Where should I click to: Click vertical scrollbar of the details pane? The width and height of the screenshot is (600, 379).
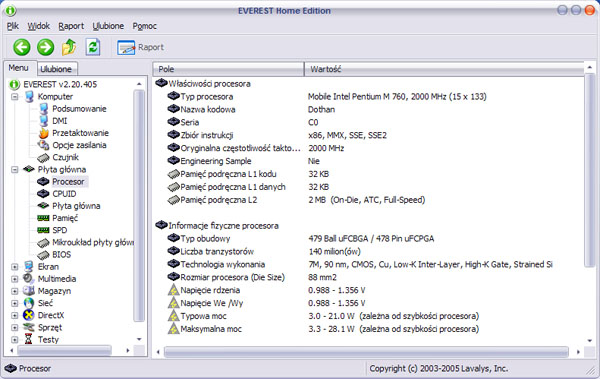tap(590, 170)
